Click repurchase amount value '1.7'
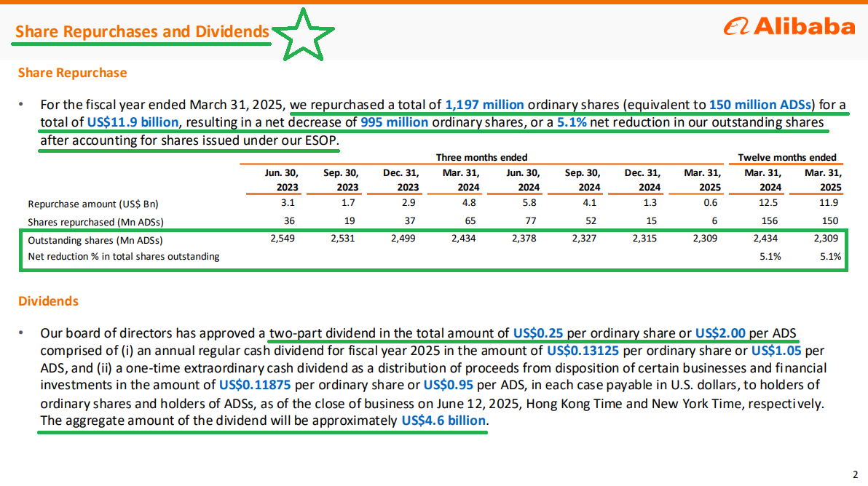The width and height of the screenshot is (868, 486). pos(348,202)
